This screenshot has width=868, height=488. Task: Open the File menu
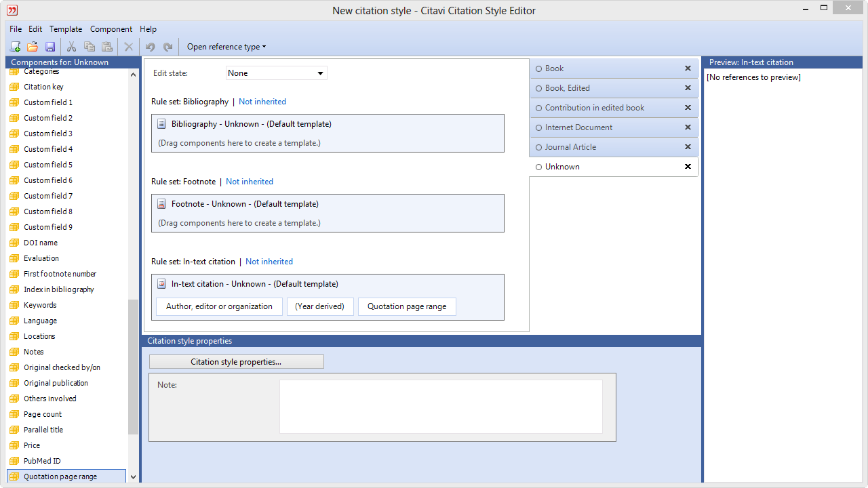coord(16,29)
